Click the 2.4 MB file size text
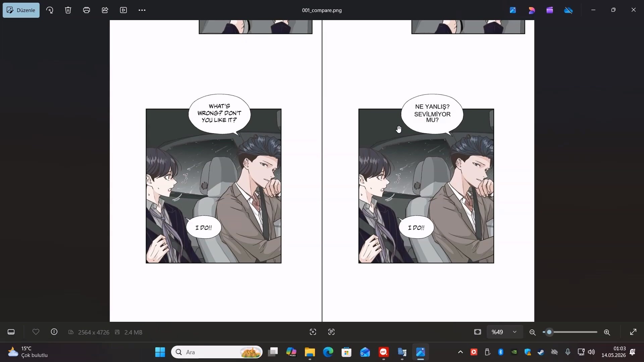Image resolution: width=644 pixels, height=362 pixels. (x=133, y=332)
